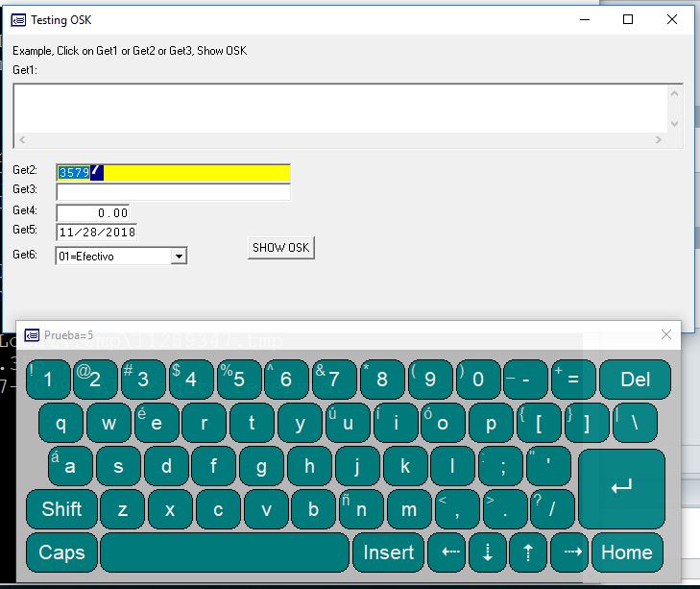Image resolution: width=700 pixels, height=589 pixels.
Task: Click the Get1 scroll right arrow
Action: click(658, 140)
